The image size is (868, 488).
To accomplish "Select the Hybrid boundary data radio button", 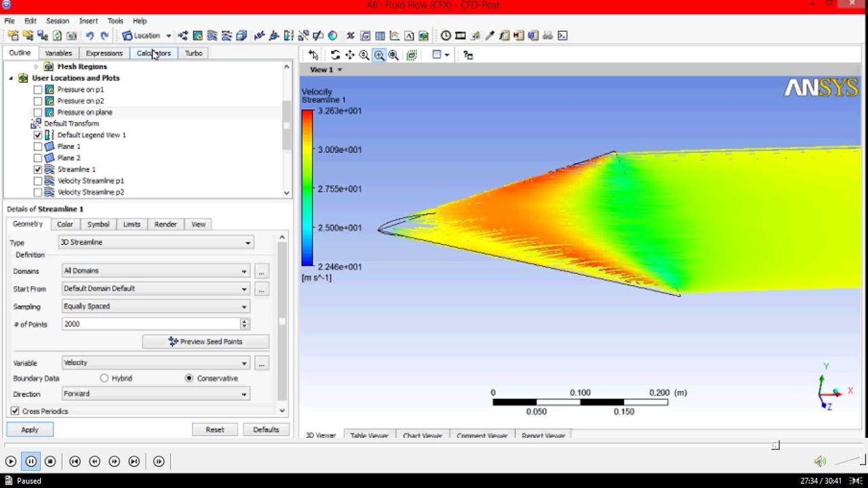I will tap(104, 378).
